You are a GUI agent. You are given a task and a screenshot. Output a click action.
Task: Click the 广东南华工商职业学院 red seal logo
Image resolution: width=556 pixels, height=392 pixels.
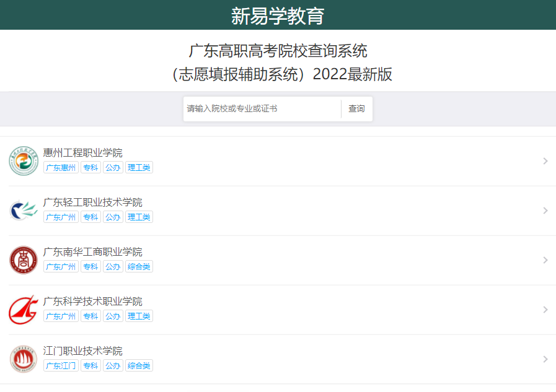click(x=23, y=259)
